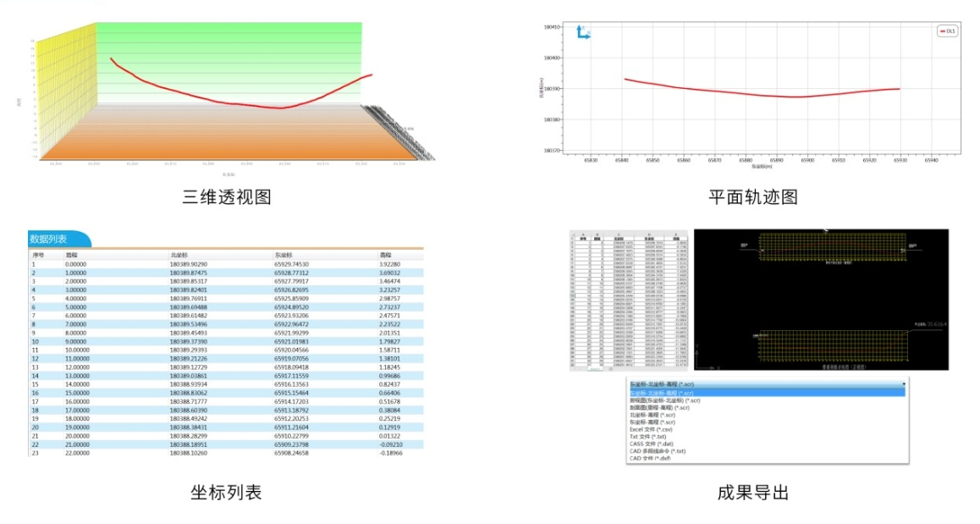This screenshot has width=980, height=524.
Task: Open the 数据列表 tab header
Action: pos(59,239)
